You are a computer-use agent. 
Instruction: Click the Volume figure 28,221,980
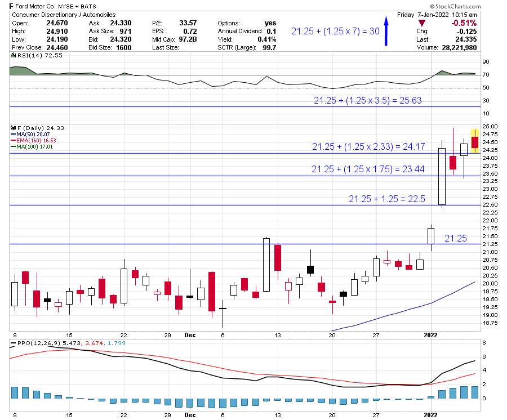(459, 47)
